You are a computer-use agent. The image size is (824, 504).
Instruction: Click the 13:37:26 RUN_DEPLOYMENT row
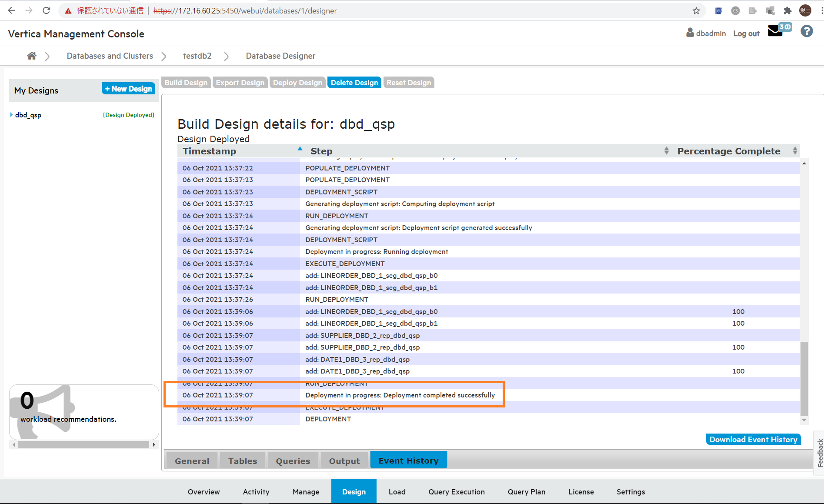point(488,299)
